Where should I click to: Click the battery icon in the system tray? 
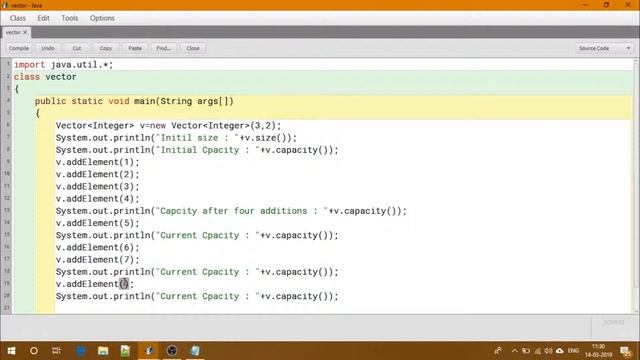[526, 351]
